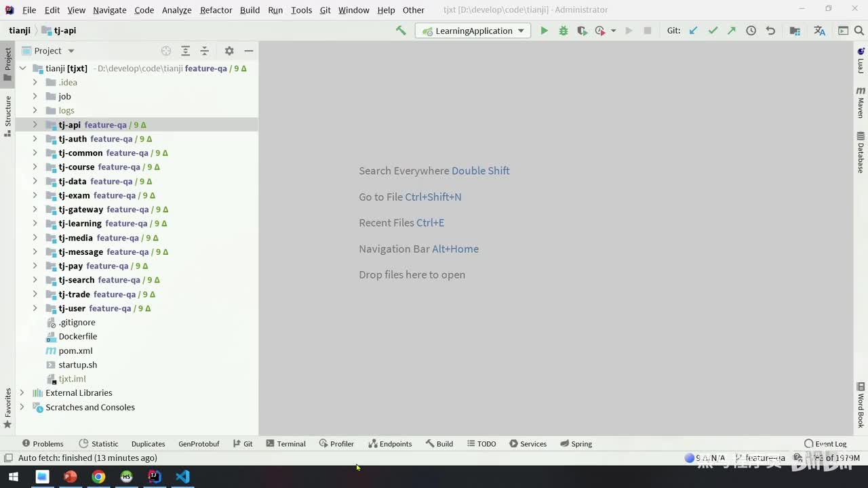Viewport: 868px width, 488px height.
Task: Open the Maven tool window
Action: 861,102
